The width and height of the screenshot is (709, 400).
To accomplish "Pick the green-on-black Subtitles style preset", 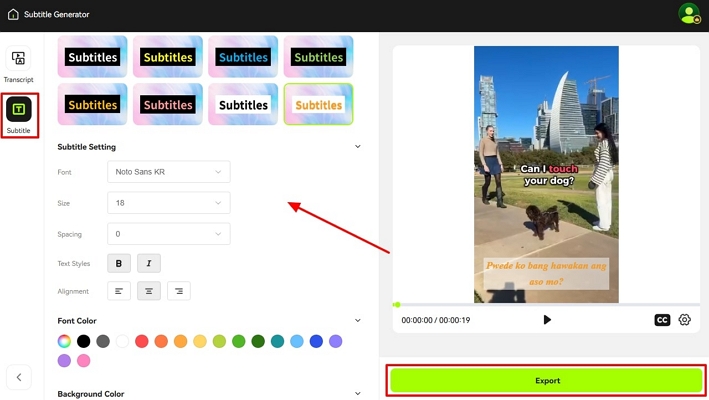I will tap(319, 57).
